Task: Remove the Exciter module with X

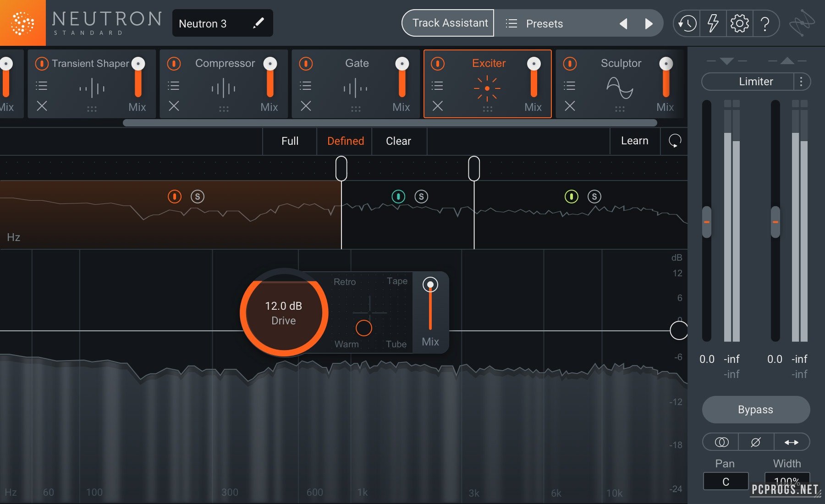Action: [x=438, y=106]
